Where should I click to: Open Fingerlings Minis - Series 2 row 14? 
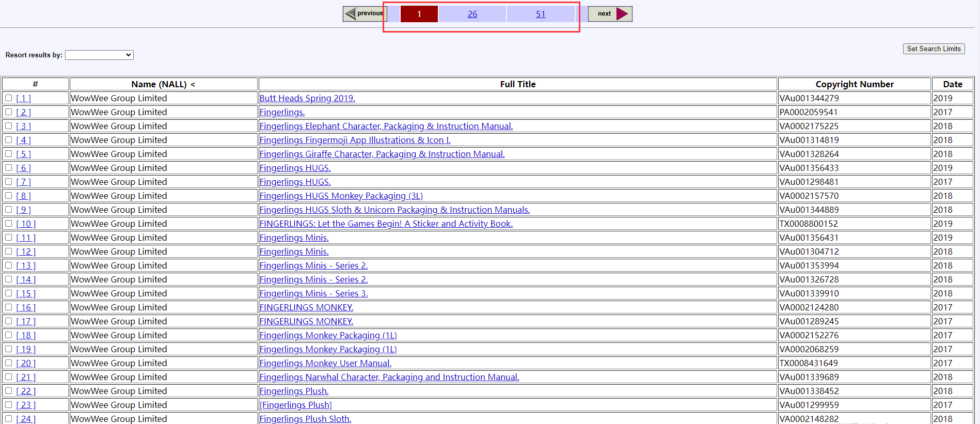(x=313, y=279)
